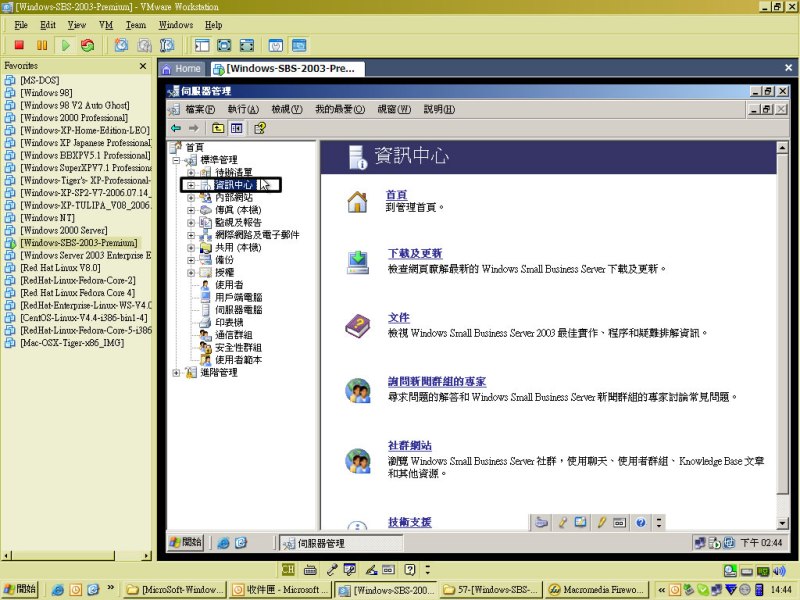Image resolution: width=800 pixels, height=600 pixels.
Task: Click Internet Explorer icon in guest quick launch
Action: (x=223, y=543)
